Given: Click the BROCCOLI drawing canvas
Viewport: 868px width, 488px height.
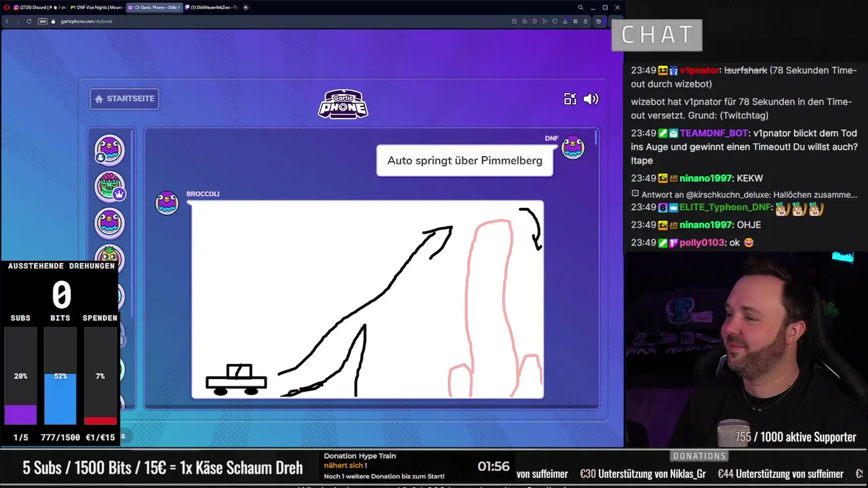Looking at the screenshot, I should pyautogui.click(x=368, y=299).
